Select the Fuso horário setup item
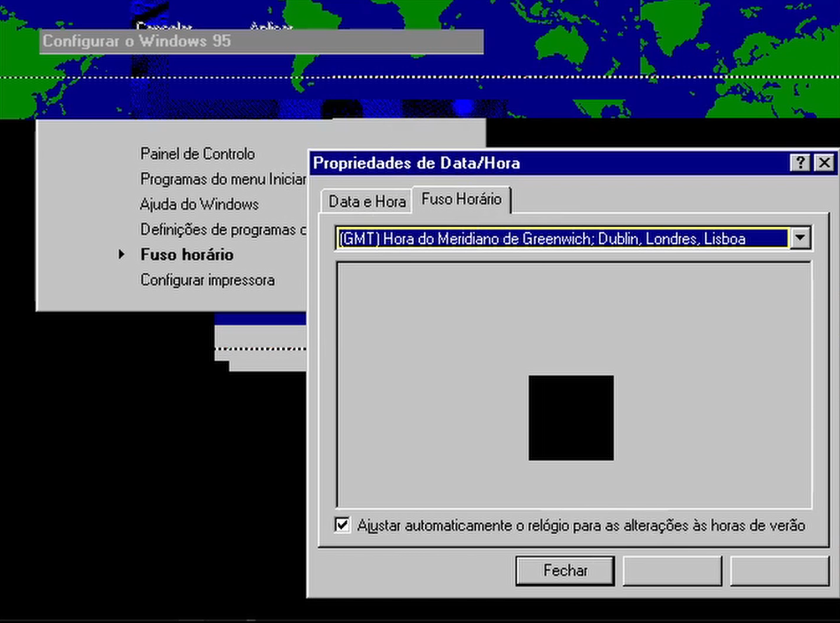Image resolution: width=840 pixels, height=623 pixels. [187, 255]
